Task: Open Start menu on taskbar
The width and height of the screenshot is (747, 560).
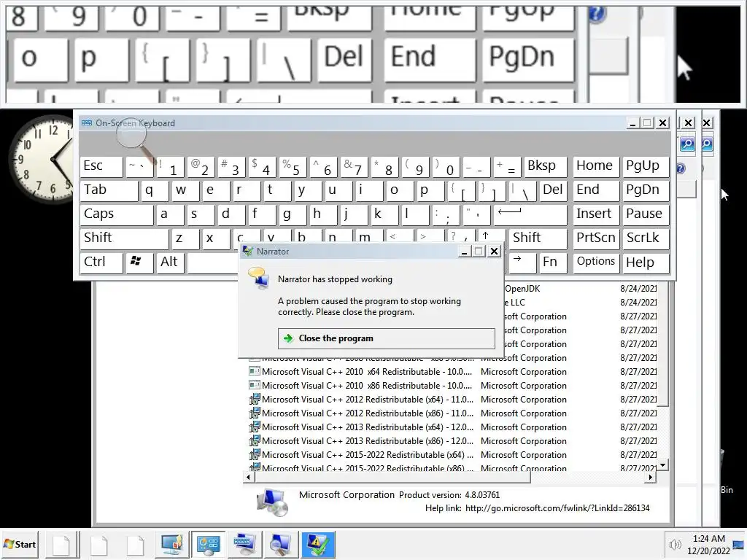Action: [x=20, y=544]
